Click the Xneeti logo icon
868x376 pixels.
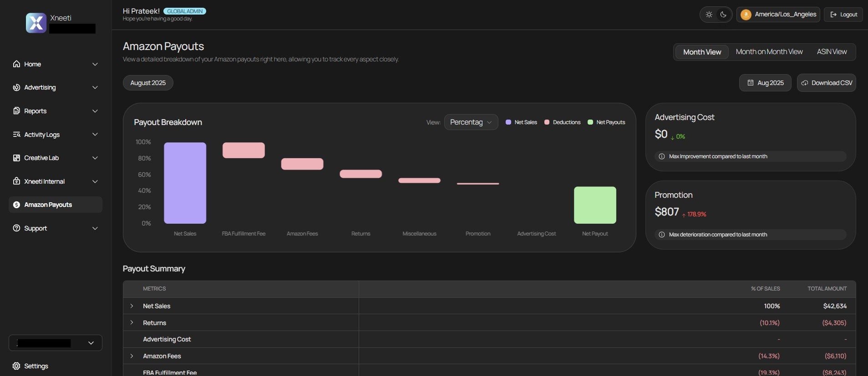[x=36, y=23]
